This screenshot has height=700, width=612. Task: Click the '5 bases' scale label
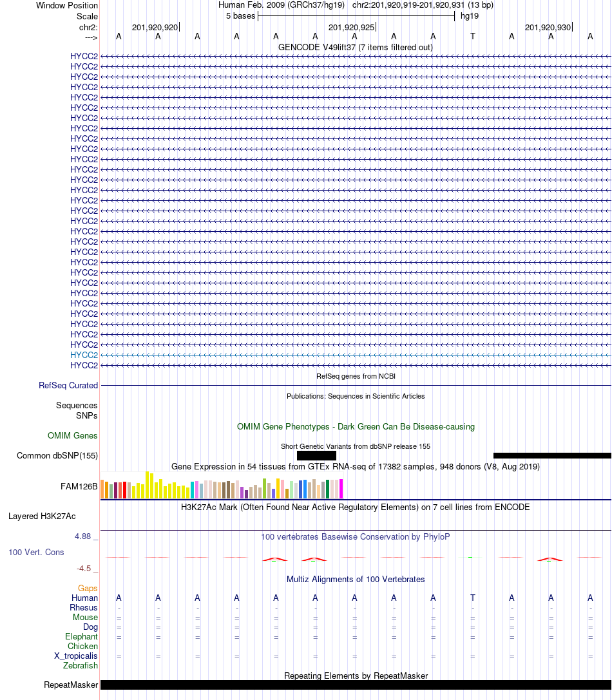[x=241, y=16]
